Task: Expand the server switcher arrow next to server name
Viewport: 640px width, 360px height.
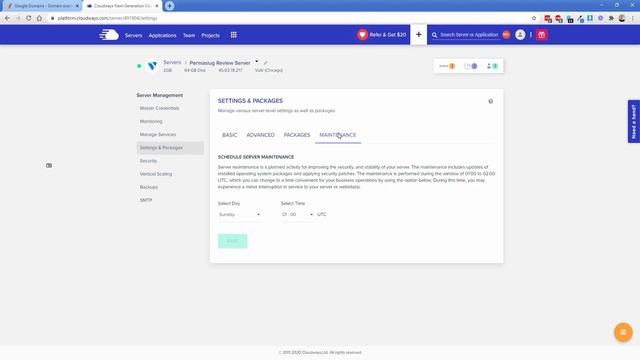Action: point(257,62)
